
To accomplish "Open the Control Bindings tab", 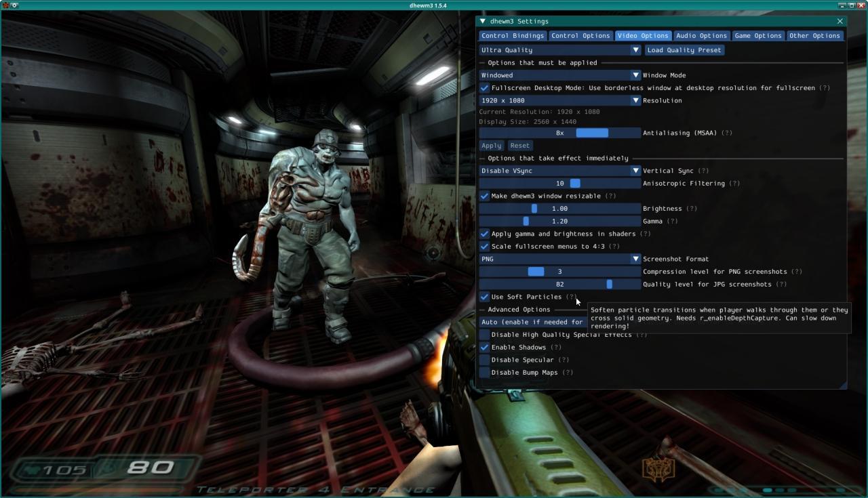I will tap(513, 36).
